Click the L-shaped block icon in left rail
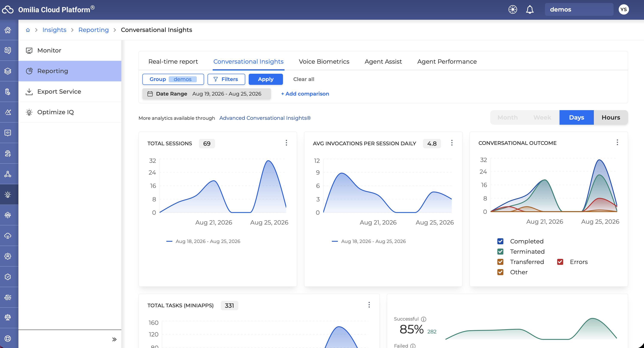The image size is (644, 348). (8, 92)
